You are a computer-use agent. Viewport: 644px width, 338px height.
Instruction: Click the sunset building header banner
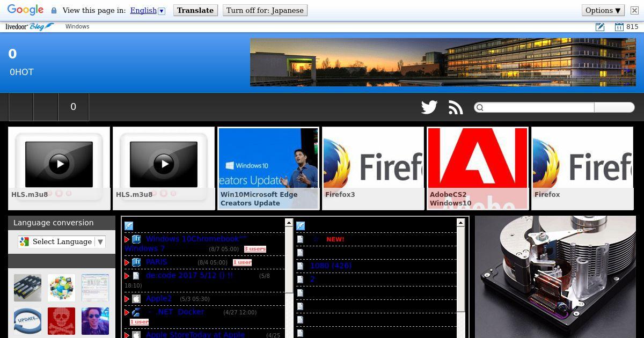pos(443,62)
